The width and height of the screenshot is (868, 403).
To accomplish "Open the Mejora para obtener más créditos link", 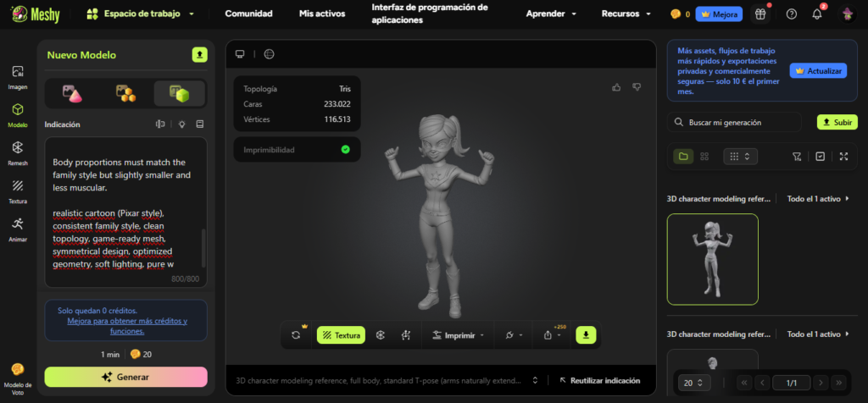I will point(127,326).
